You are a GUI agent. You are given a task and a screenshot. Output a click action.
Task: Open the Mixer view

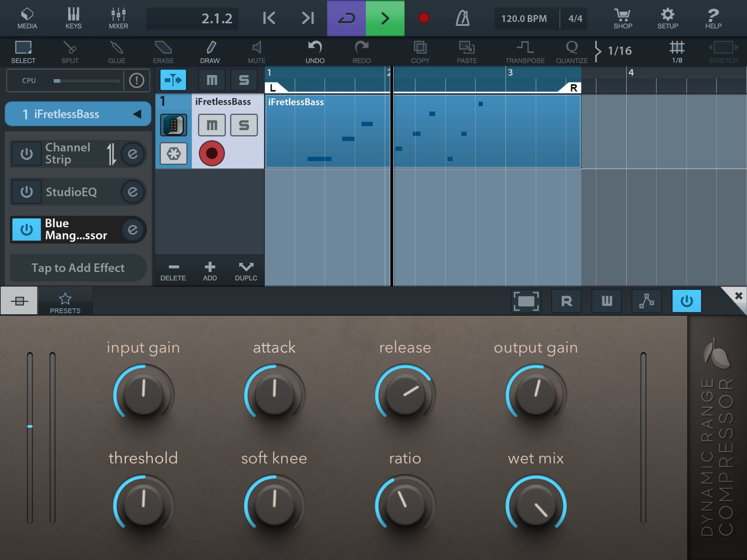(x=118, y=18)
